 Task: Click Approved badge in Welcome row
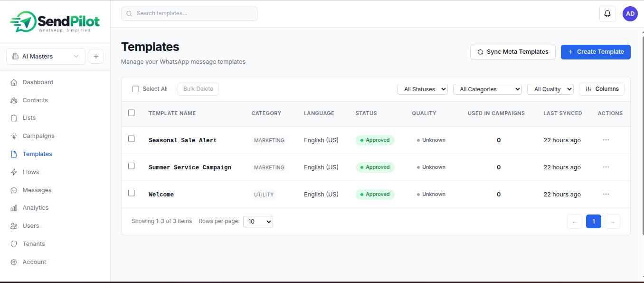tap(375, 194)
